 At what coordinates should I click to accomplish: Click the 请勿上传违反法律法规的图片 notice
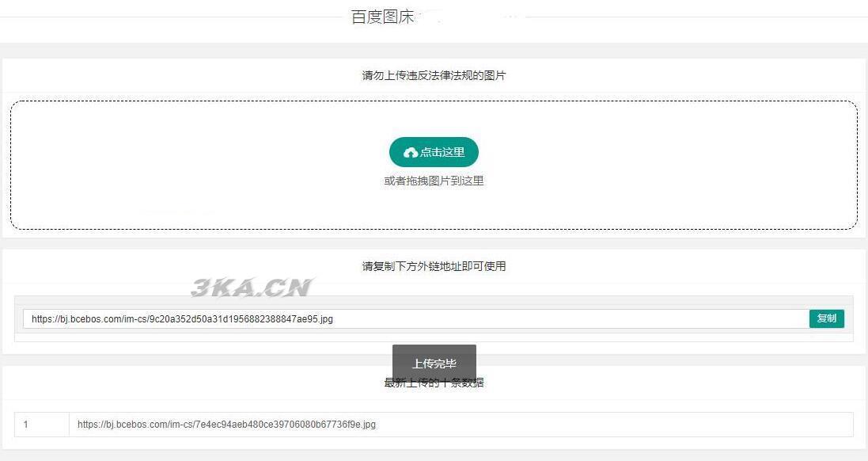pos(434,75)
